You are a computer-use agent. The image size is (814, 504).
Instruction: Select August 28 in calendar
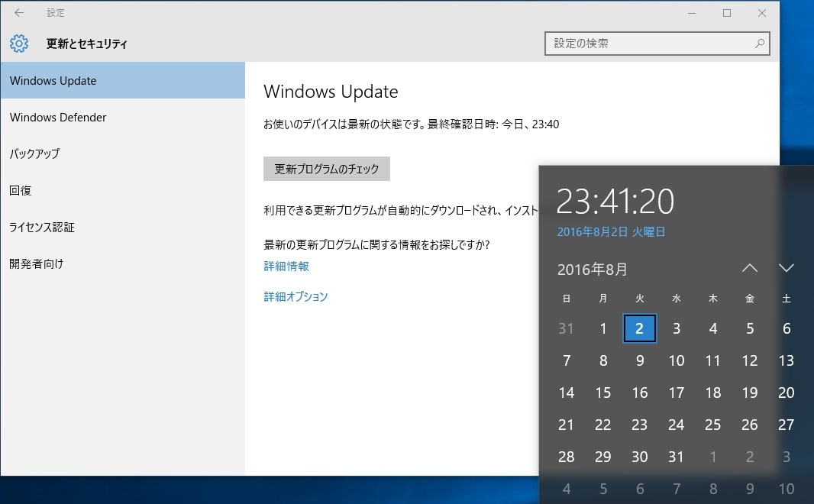(566, 457)
